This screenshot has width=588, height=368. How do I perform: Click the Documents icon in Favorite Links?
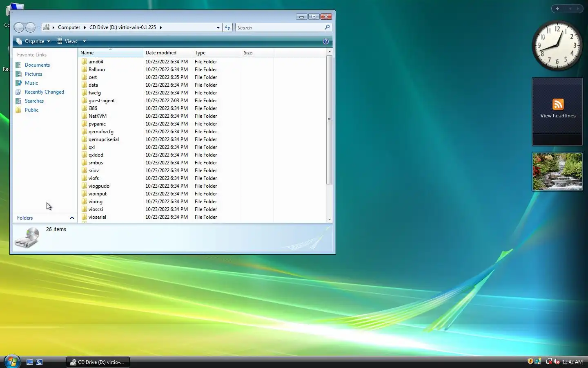click(18, 65)
